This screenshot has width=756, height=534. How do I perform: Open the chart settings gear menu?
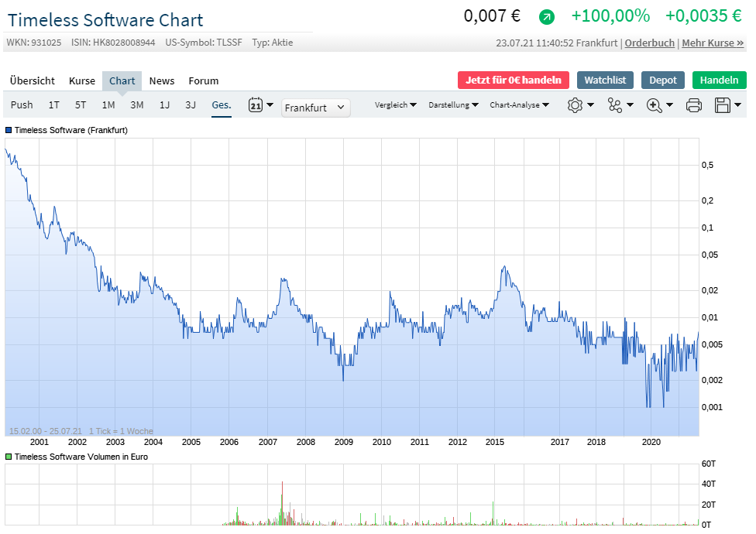click(575, 105)
